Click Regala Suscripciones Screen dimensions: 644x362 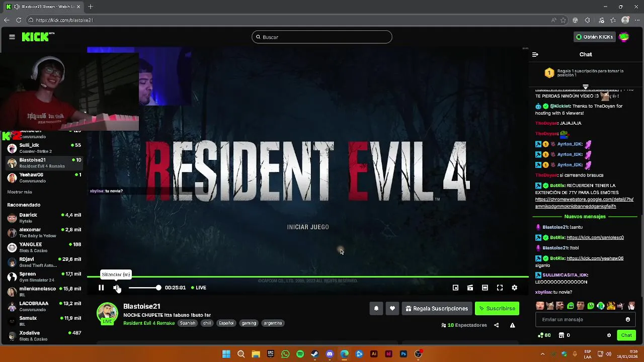pyautogui.click(x=437, y=309)
